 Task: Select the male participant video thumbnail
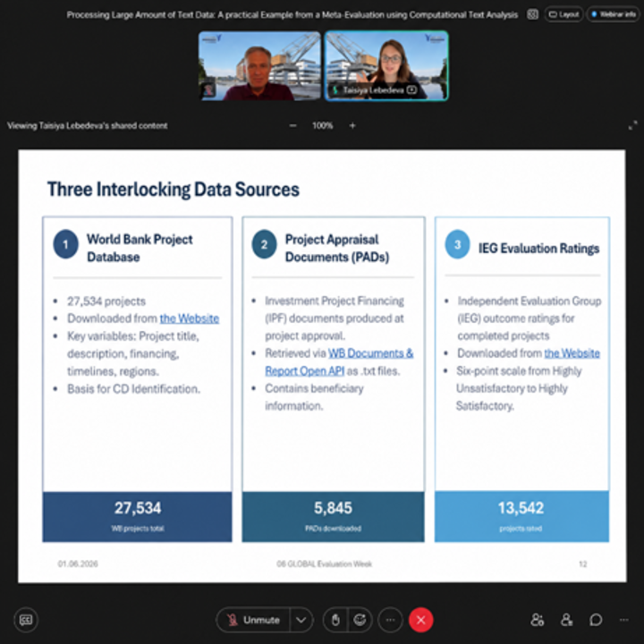[259, 65]
